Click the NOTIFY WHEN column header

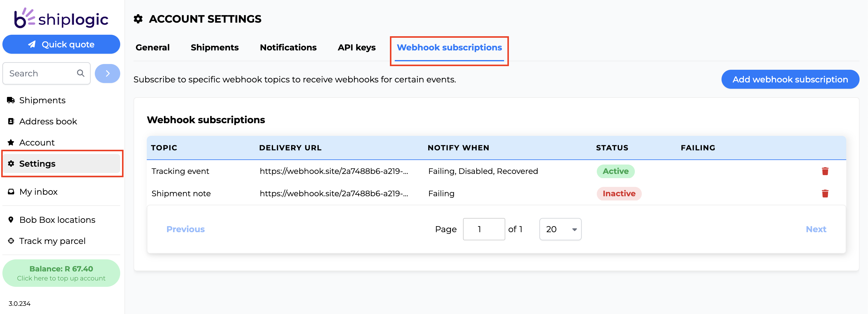point(458,148)
